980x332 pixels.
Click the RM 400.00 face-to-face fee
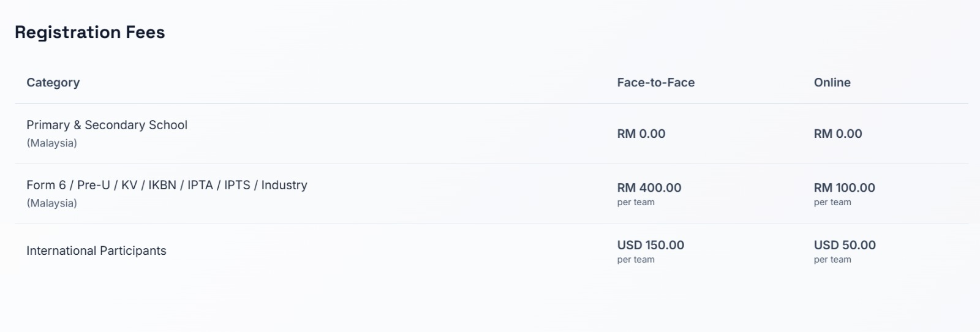click(649, 187)
